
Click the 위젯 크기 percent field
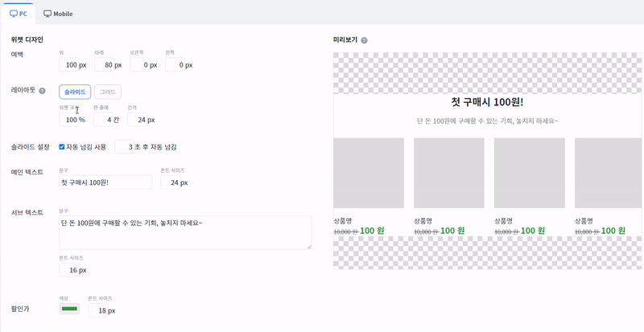73,120
